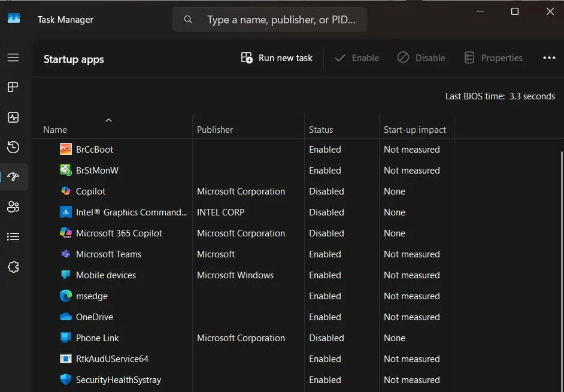The width and height of the screenshot is (564, 392).
Task: Select the SecurityHealthSystray row
Action: (x=118, y=380)
